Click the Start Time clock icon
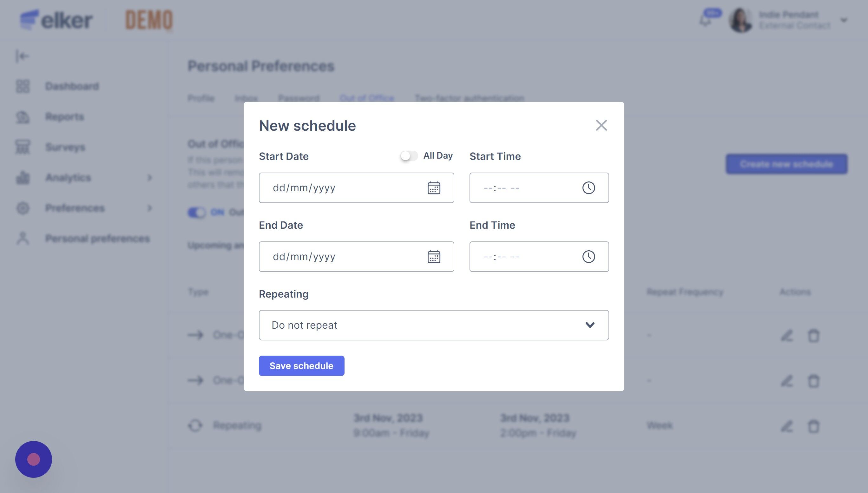Image resolution: width=868 pixels, height=493 pixels. [x=589, y=188]
